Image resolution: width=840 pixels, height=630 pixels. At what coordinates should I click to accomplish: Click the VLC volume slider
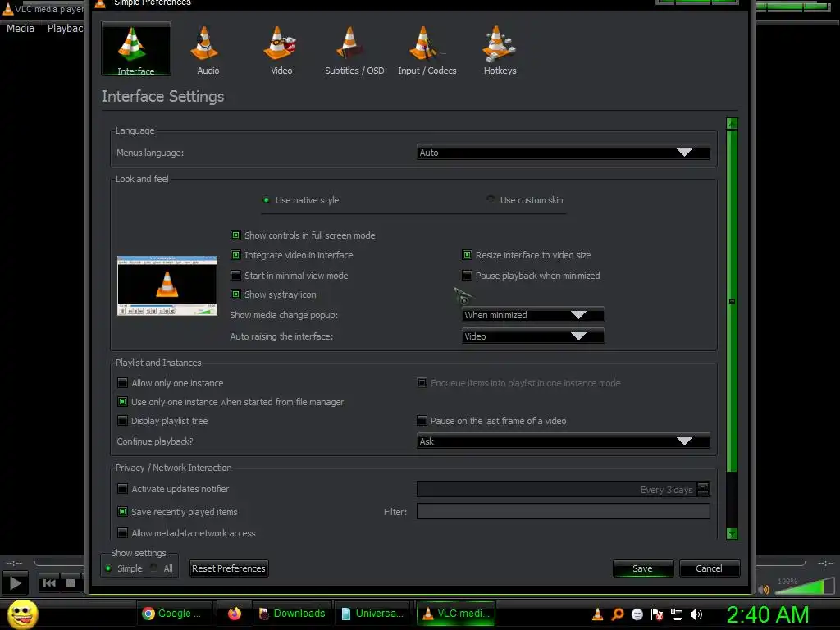(804, 586)
